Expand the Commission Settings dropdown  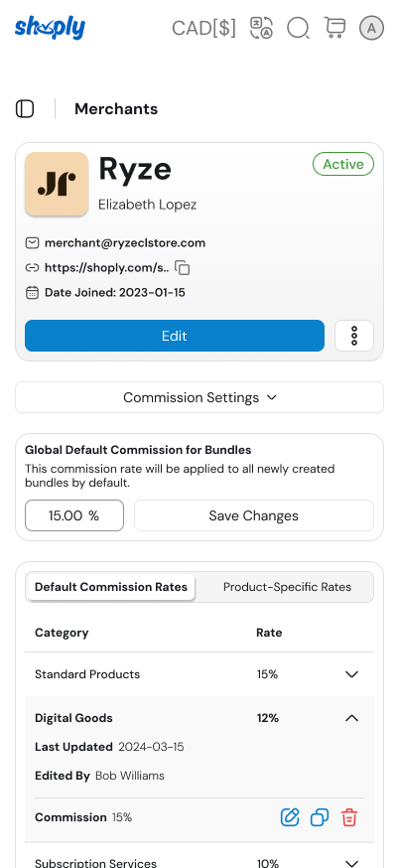click(x=199, y=397)
